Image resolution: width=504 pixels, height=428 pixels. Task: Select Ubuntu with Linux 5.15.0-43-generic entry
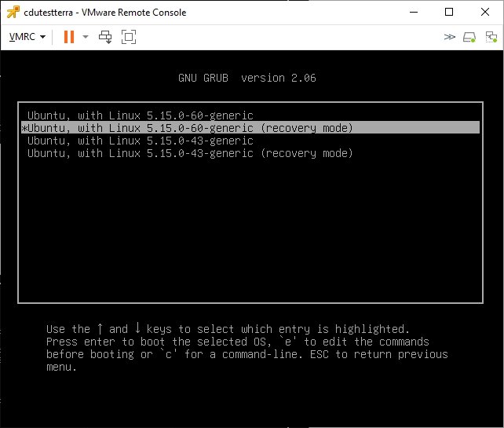[140, 141]
